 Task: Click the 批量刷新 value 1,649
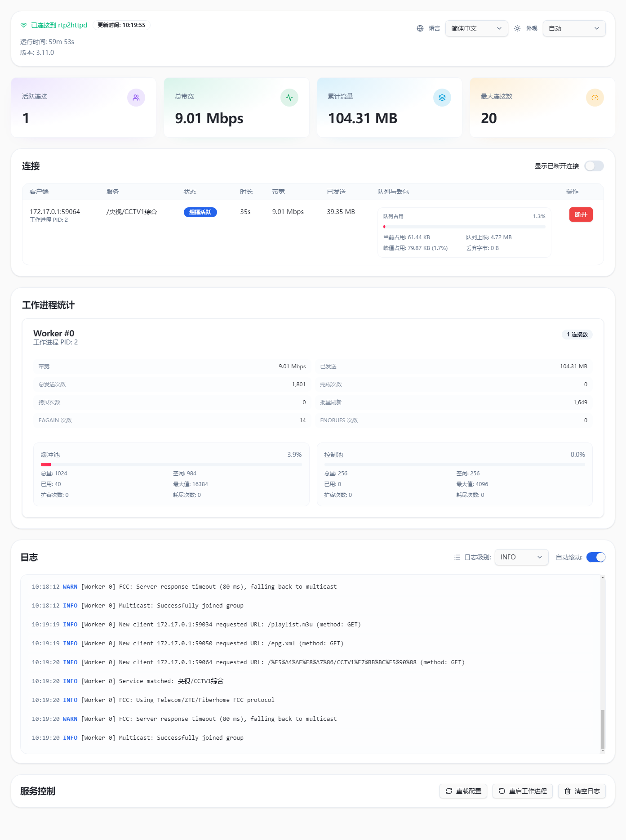580,402
